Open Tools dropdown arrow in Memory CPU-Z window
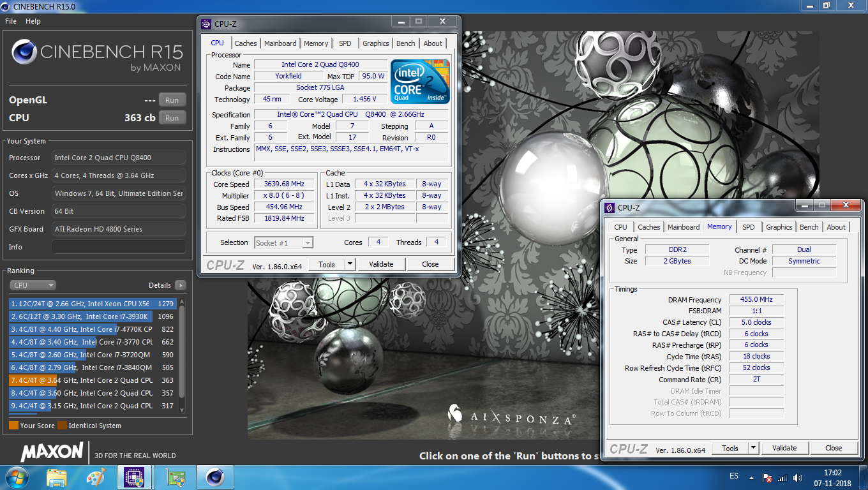Image resolution: width=868 pixels, height=490 pixels. point(753,448)
